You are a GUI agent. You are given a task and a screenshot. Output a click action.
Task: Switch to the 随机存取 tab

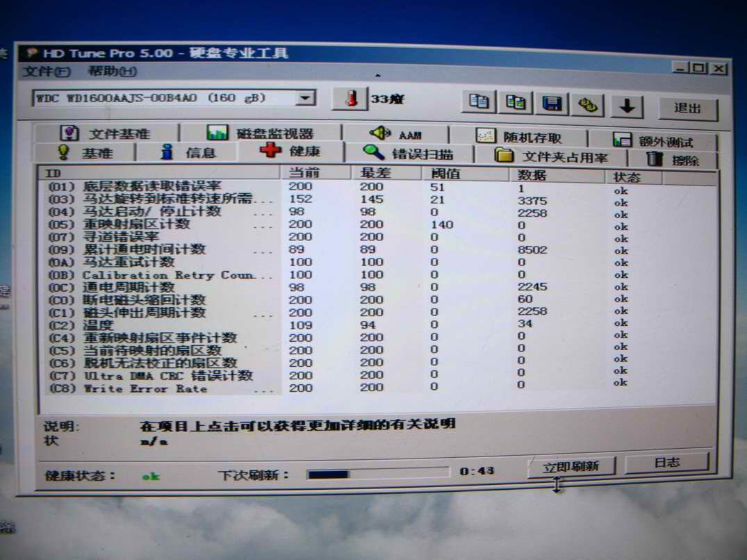click(x=518, y=137)
